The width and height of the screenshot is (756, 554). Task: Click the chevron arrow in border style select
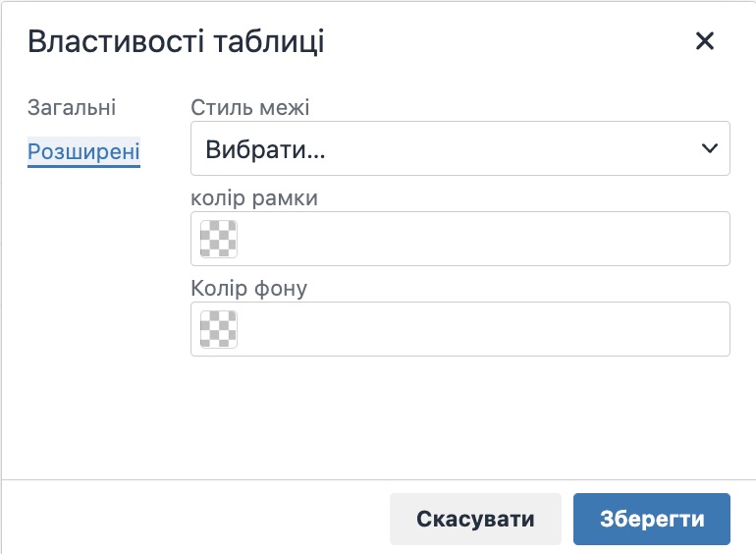pos(710,149)
